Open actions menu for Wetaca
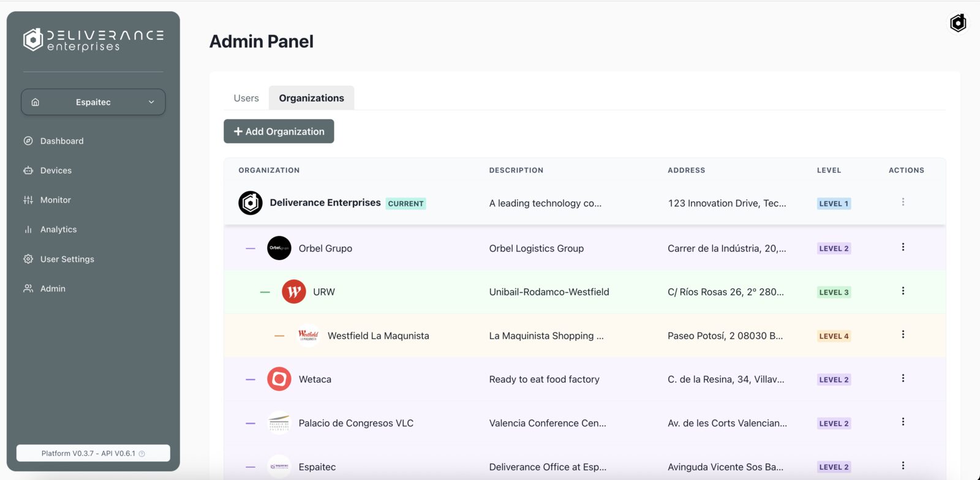 (903, 378)
